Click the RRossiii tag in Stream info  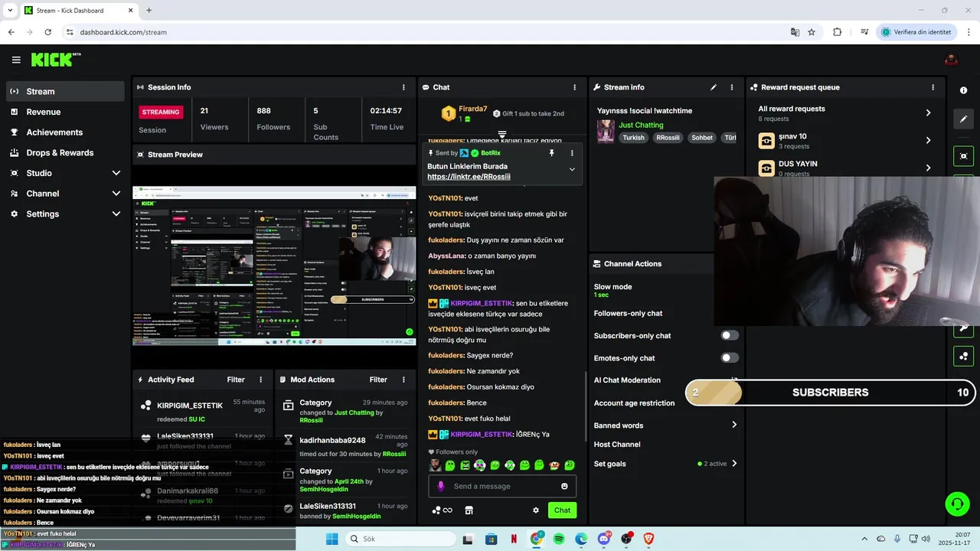coord(668,138)
